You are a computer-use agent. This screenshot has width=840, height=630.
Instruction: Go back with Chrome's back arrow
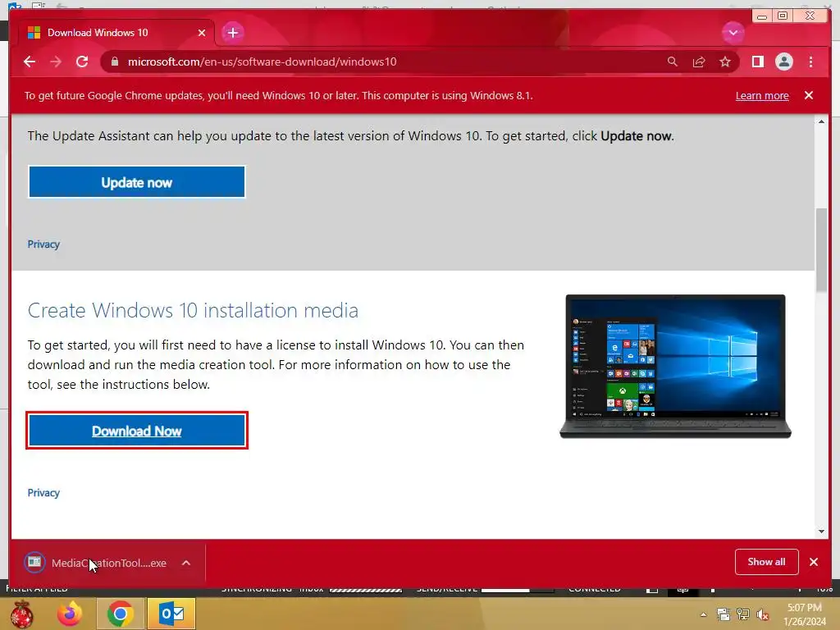(x=30, y=62)
